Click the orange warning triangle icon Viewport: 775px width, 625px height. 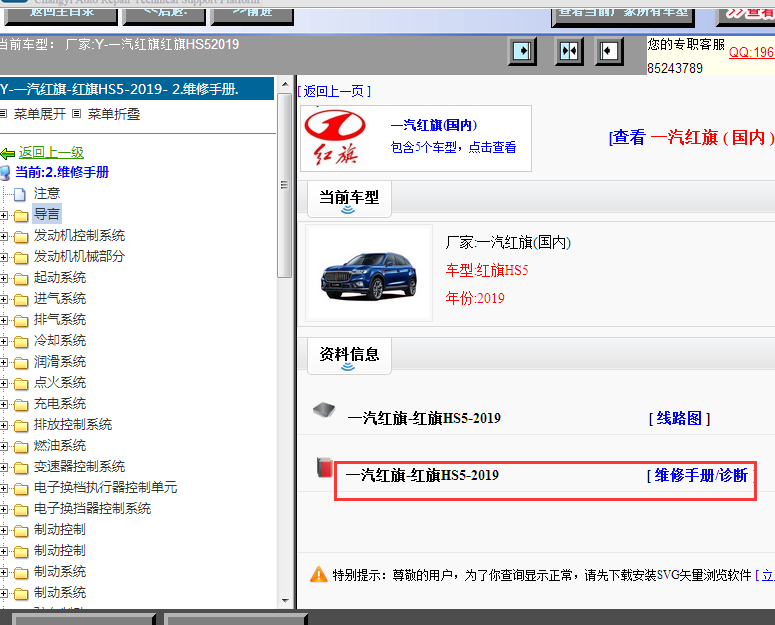click(x=318, y=574)
